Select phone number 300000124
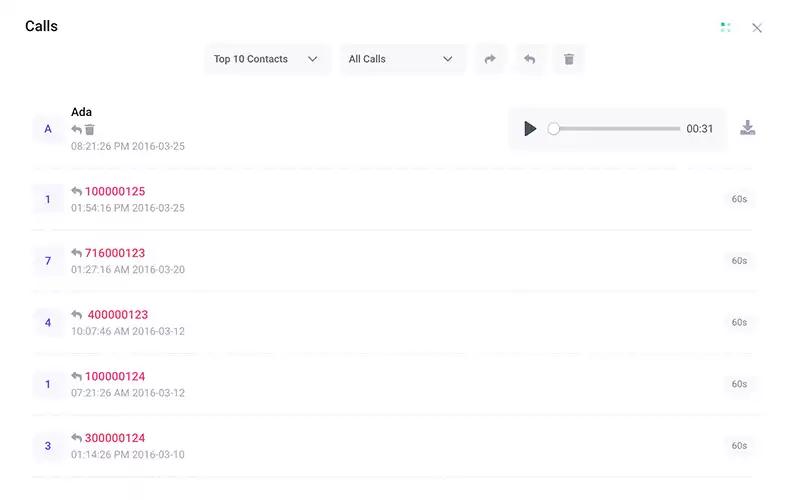Screen dimensions: 800x500 pos(114,438)
